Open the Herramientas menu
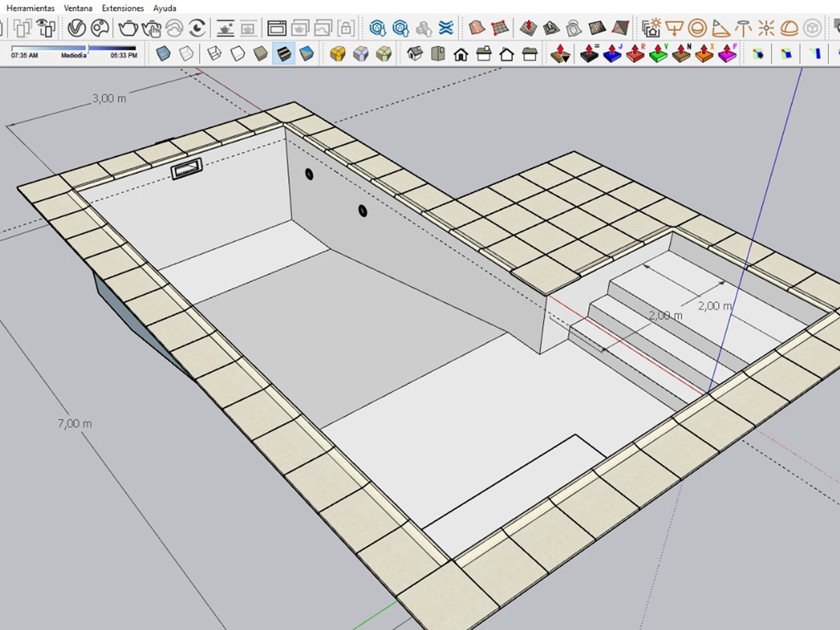The width and height of the screenshot is (840, 630). (x=30, y=8)
